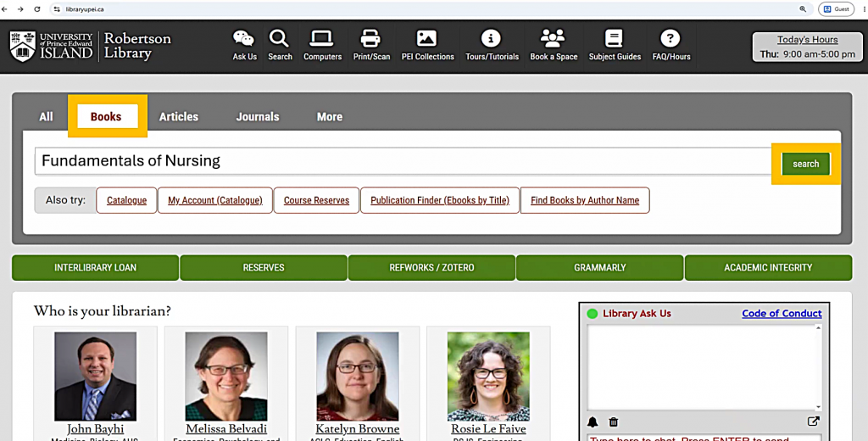
Task: Click the 'Who is your librarian?' heading
Action: [103, 311]
